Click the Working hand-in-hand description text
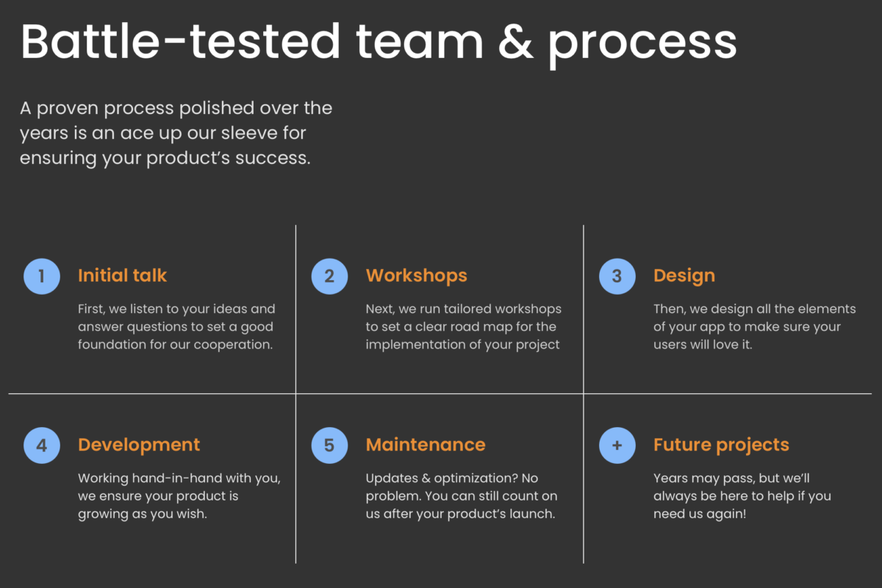The image size is (882, 588). click(179, 496)
